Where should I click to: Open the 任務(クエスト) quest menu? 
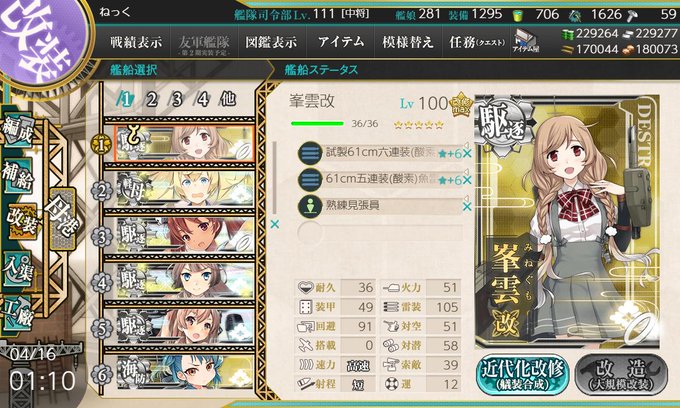pos(477,42)
